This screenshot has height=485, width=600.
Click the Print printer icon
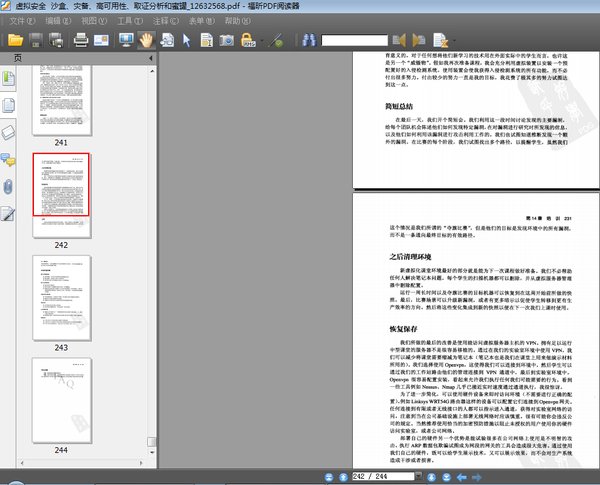click(x=81, y=40)
